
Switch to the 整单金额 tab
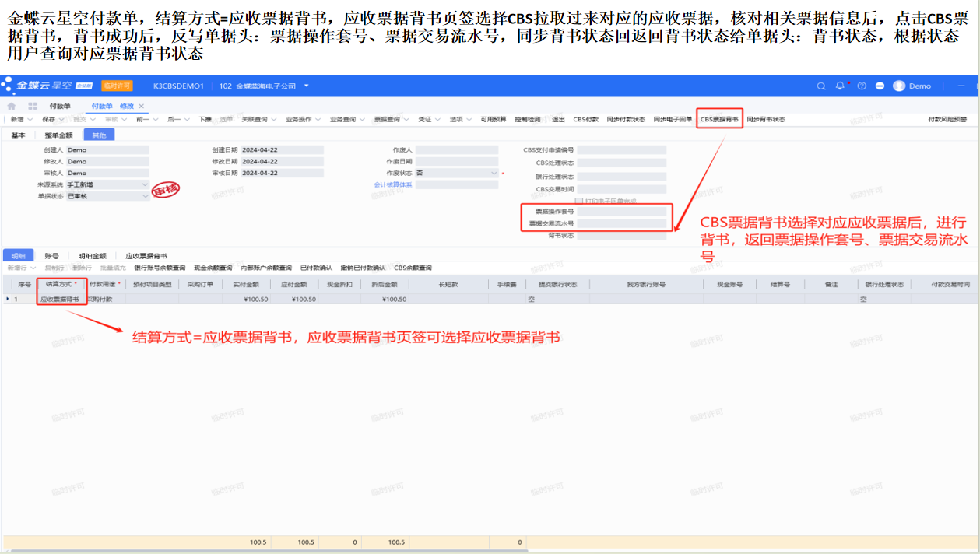59,135
